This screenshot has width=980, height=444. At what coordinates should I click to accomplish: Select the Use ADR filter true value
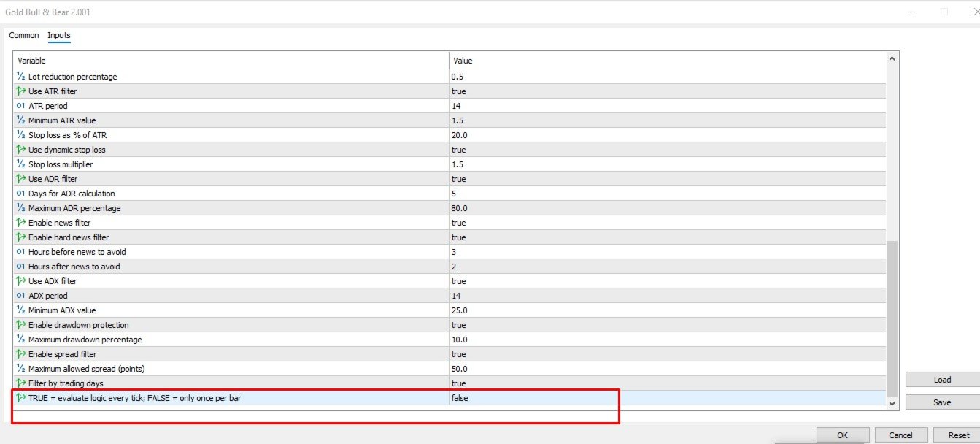coord(667,179)
